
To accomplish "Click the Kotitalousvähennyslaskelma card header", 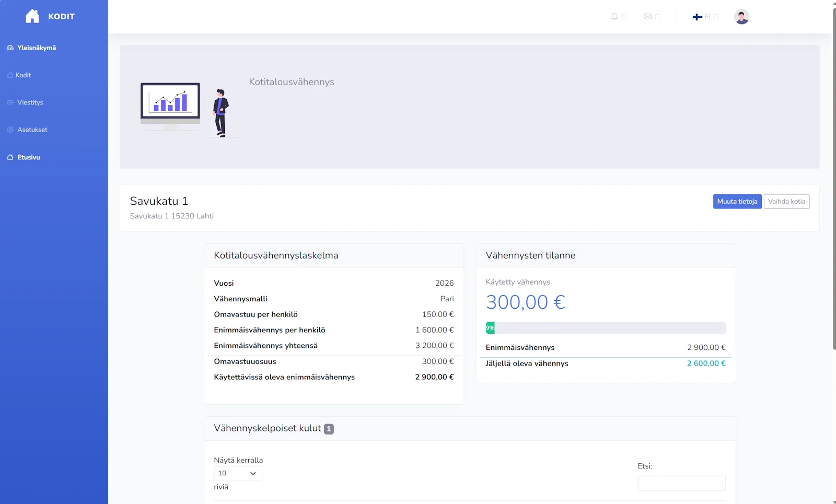I will click(x=334, y=256).
